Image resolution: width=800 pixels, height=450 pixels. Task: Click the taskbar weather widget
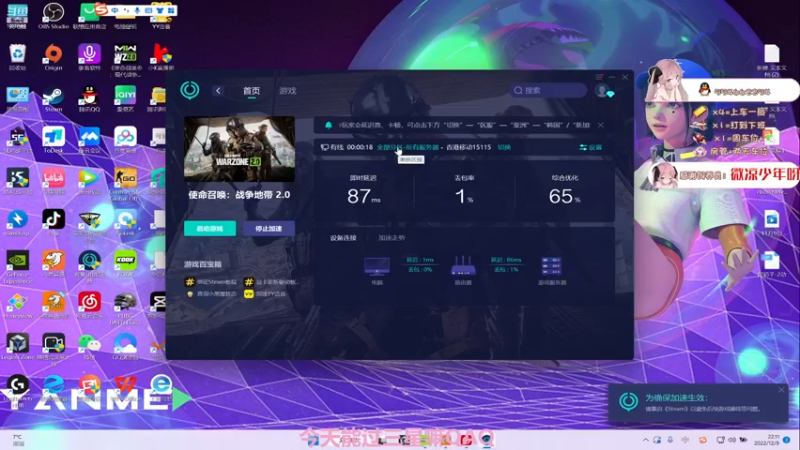18,440
